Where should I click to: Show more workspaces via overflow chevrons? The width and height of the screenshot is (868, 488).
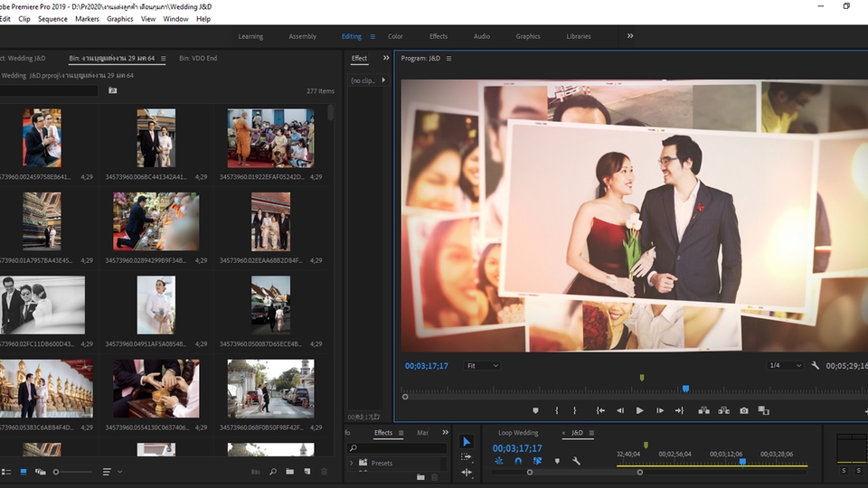pos(630,36)
